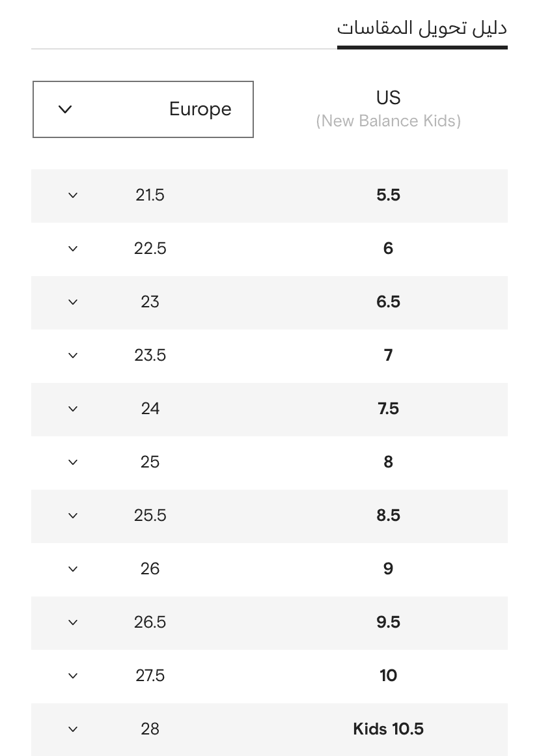539x756 pixels.
Task: Select US size 8 row
Action: coord(269,462)
